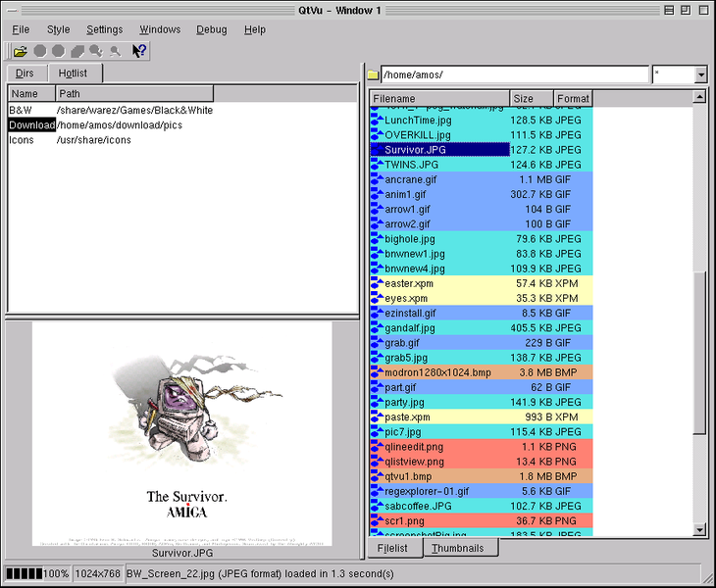Click the Name column header in Hotlist
Screen dimensions: 716x588
(x=31, y=93)
